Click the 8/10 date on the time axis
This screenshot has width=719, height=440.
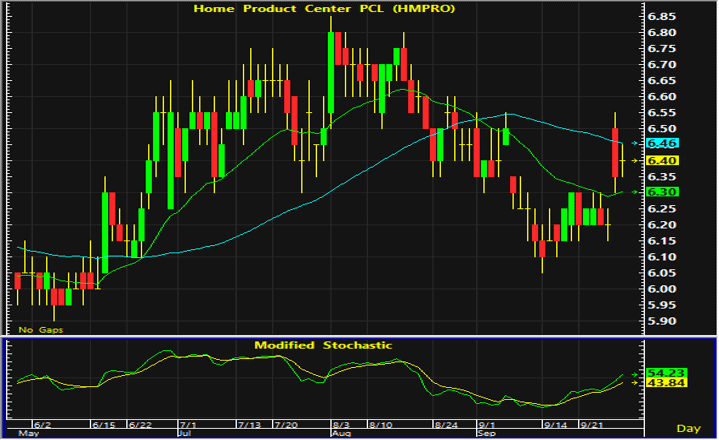pyautogui.click(x=381, y=425)
